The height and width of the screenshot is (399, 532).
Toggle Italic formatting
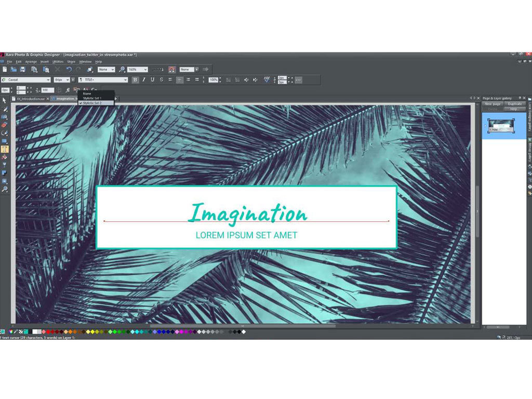click(144, 80)
